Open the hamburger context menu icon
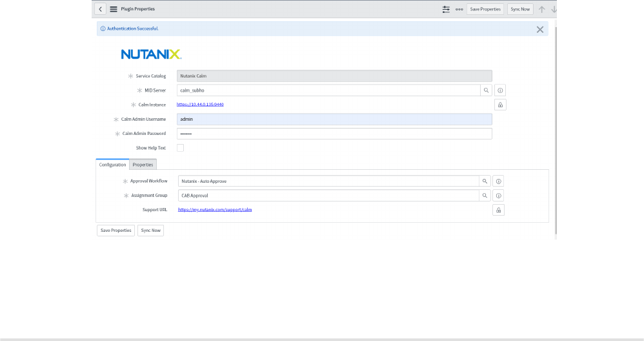The image size is (644, 341). (x=114, y=9)
